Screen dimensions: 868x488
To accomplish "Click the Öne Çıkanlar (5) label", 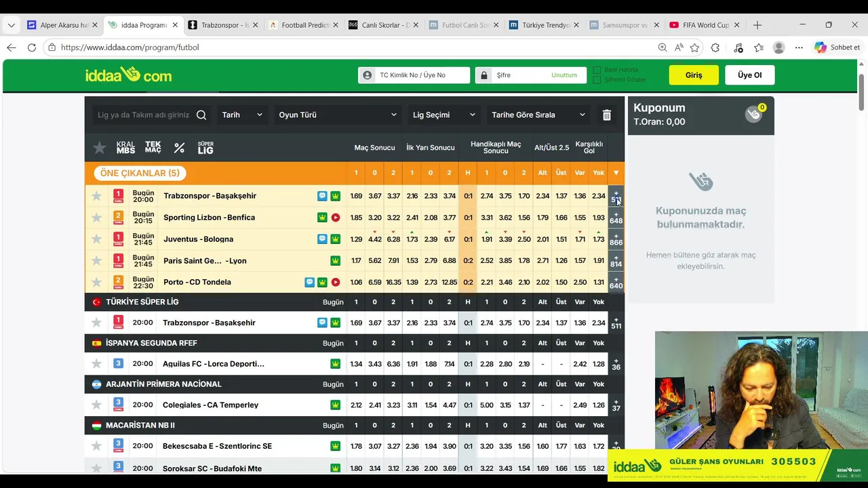I will (x=140, y=174).
